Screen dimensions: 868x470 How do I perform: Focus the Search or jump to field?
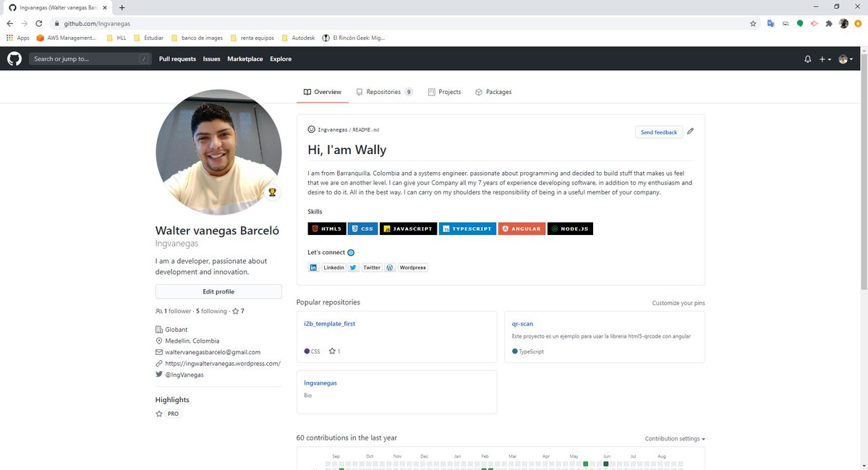click(x=90, y=59)
